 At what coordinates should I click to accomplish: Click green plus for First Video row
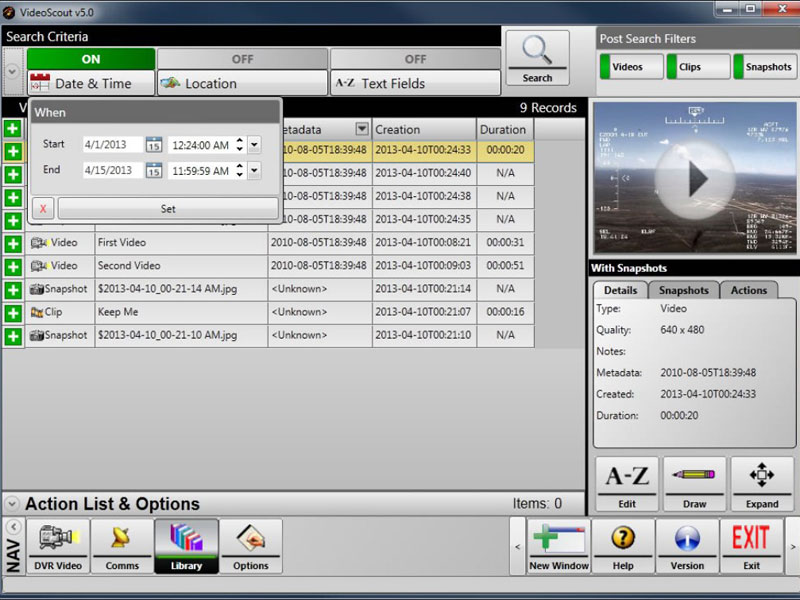click(x=13, y=244)
